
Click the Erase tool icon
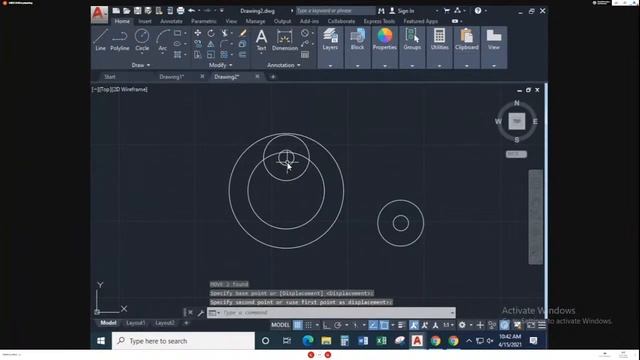[242, 33]
